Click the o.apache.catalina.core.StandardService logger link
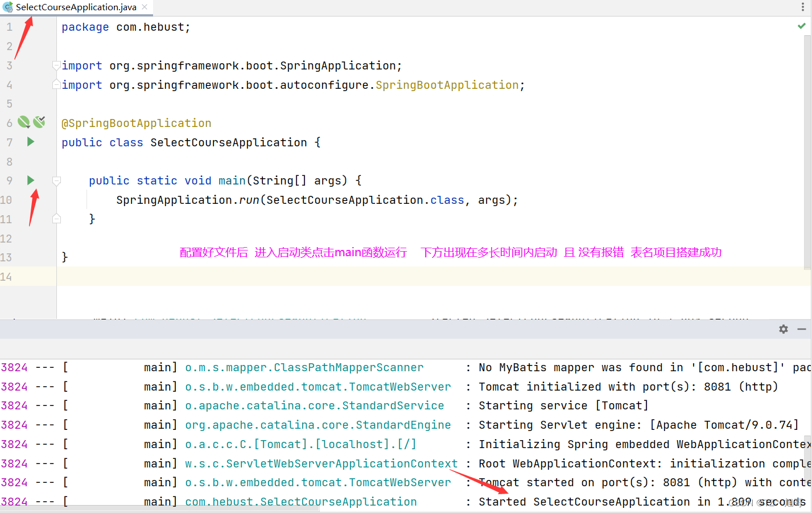 (315, 406)
